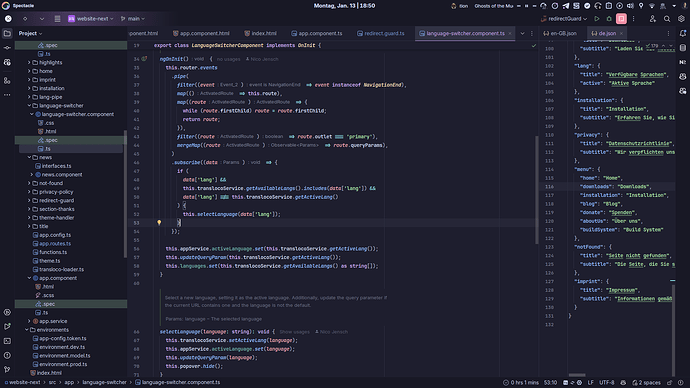The width and height of the screenshot is (690, 388).
Task: Click the 2 spaces indent setting
Action: [646, 383]
